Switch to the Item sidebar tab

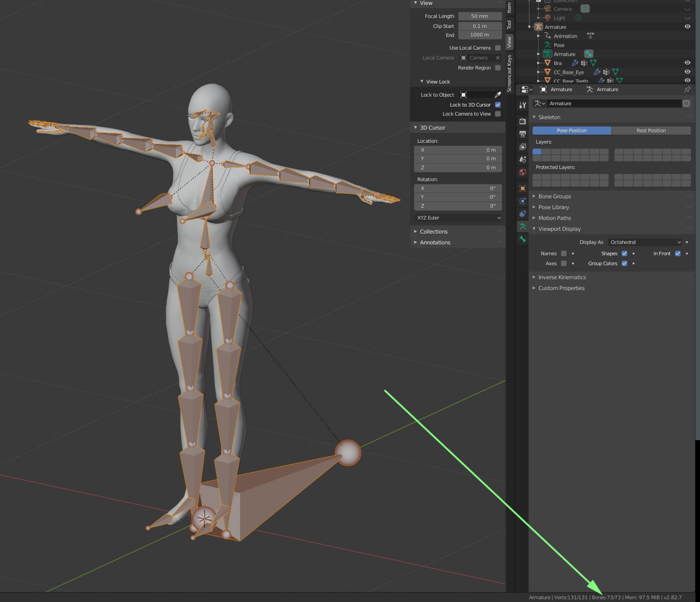point(509,7)
